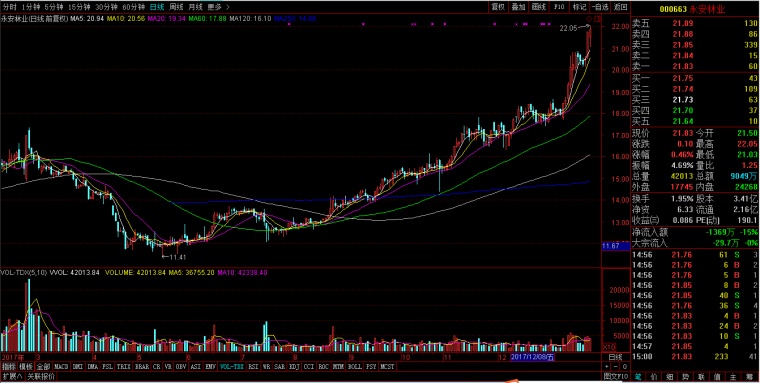Click the red diamond marker icon above the chart
Screen dimensions: 760x383
tap(589, 19)
